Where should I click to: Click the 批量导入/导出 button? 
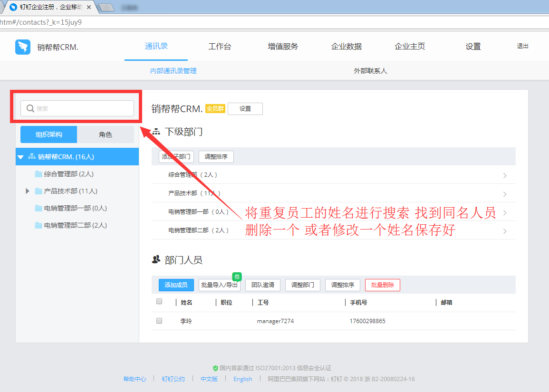point(219,285)
